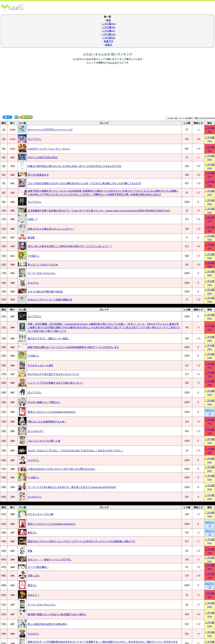Screen dimensions: 215x644
Task: Click レス数 column header in first table
Action: (187, 123)
